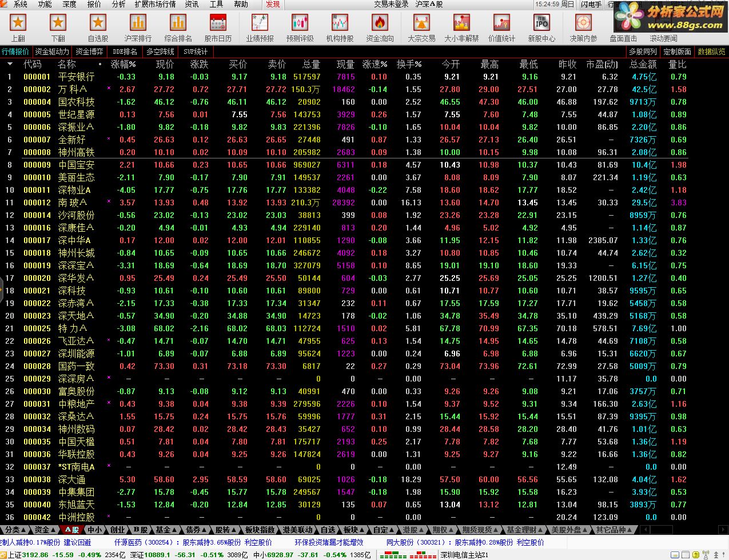Click stock code 000028 国药一致

pos(37,366)
